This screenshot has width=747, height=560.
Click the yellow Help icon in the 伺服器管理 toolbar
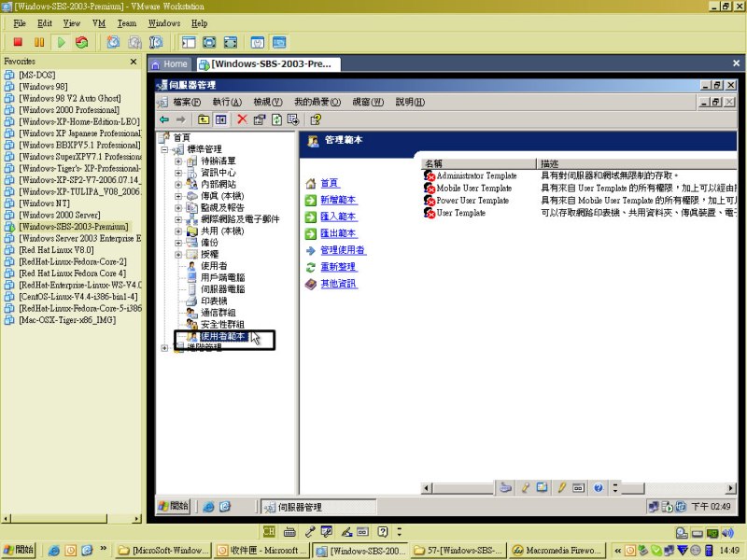click(x=316, y=119)
